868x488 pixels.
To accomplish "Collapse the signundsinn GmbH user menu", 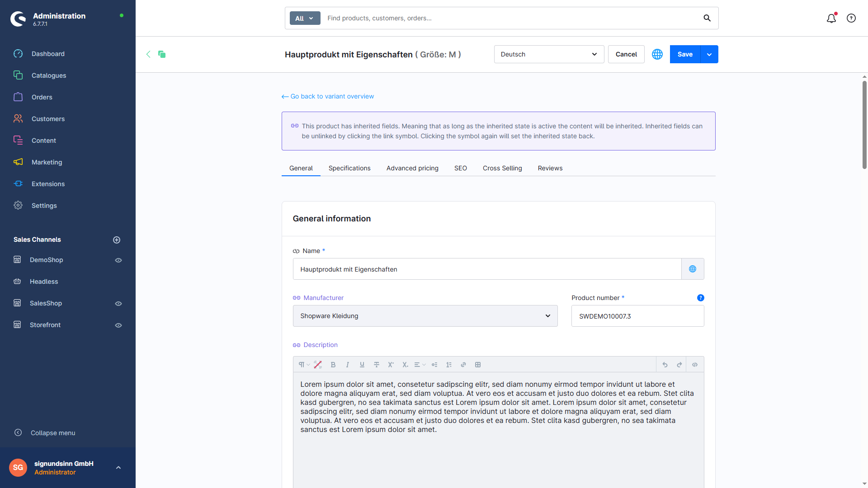I will coord(118,468).
